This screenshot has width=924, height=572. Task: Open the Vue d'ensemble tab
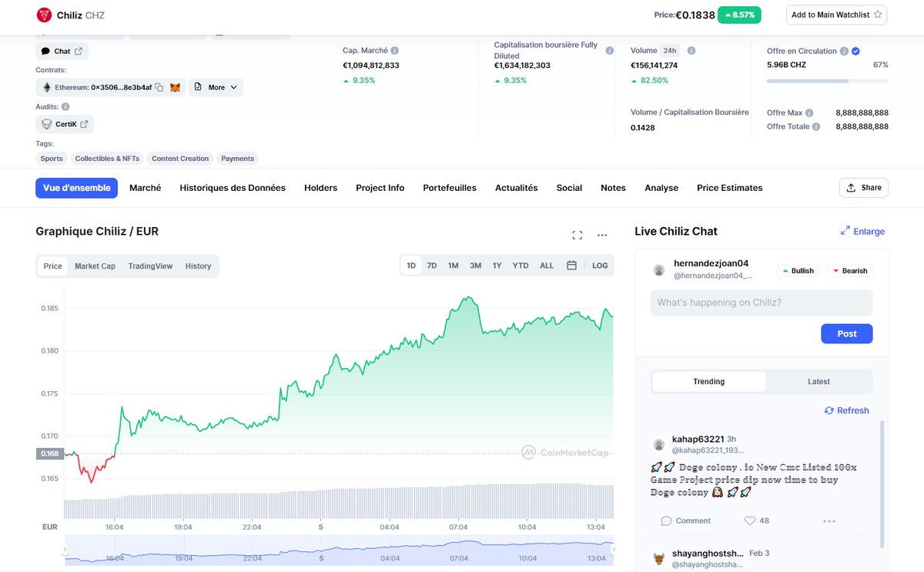(76, 188)
